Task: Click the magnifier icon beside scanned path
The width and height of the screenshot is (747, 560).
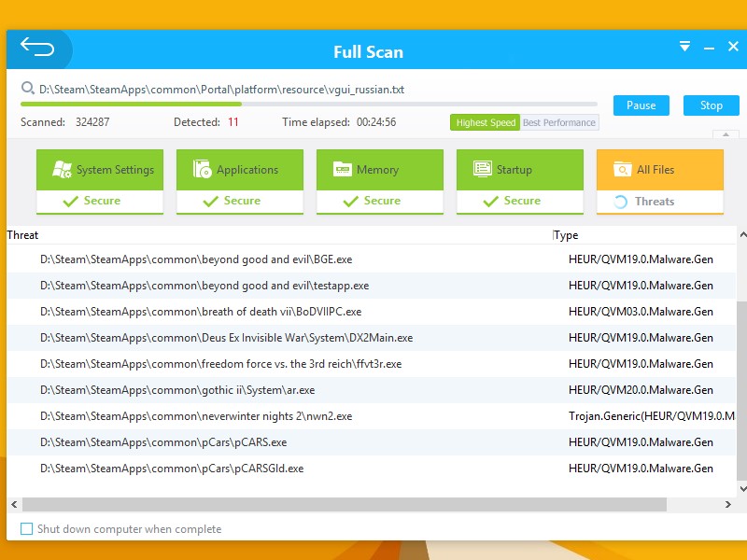Action: click(x=28, y=88)
